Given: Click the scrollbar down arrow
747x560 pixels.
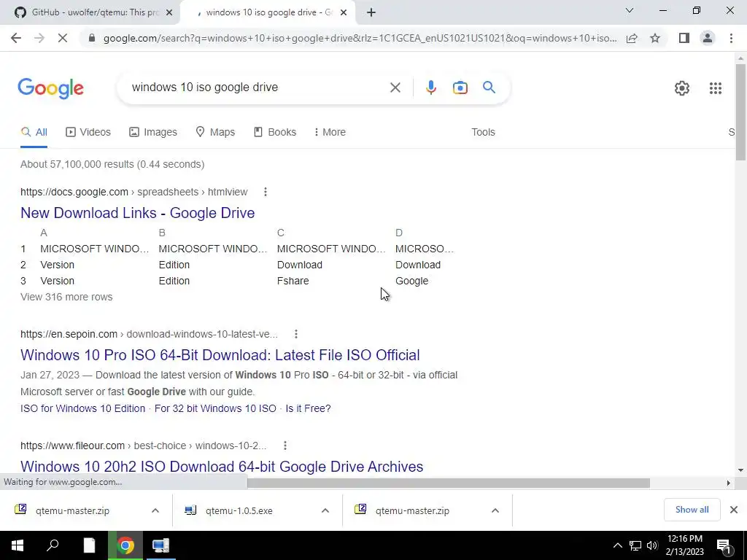Looking at the screenshot, I should (740, 471).
